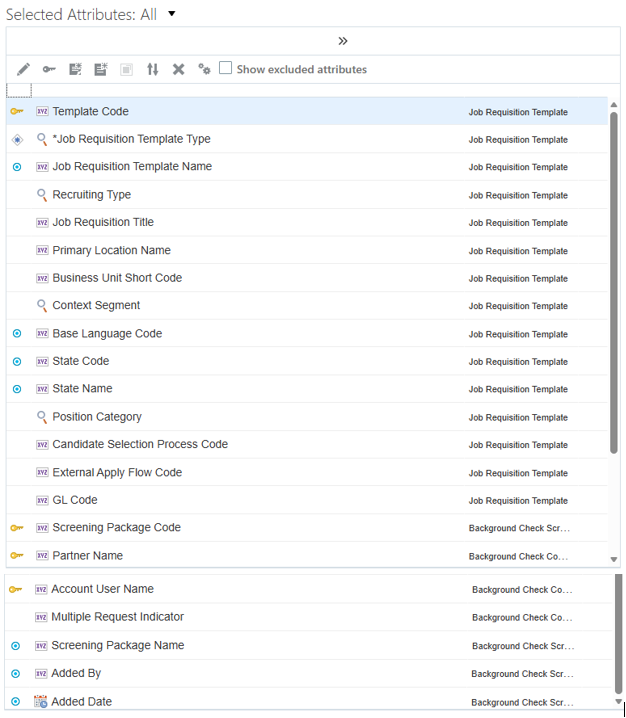626x718 pixels.
Task: Click the blue circle icon beside Added By
Action: coord(16,674)
